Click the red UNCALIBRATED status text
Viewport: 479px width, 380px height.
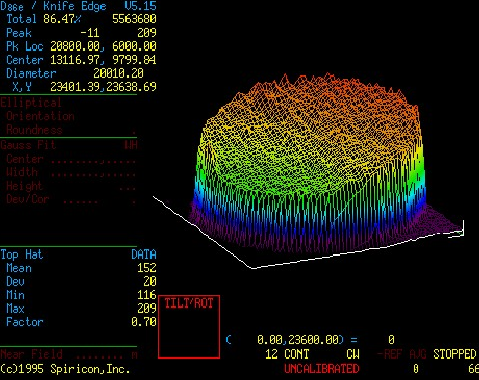pyautogui.click(x=322, y=369)
